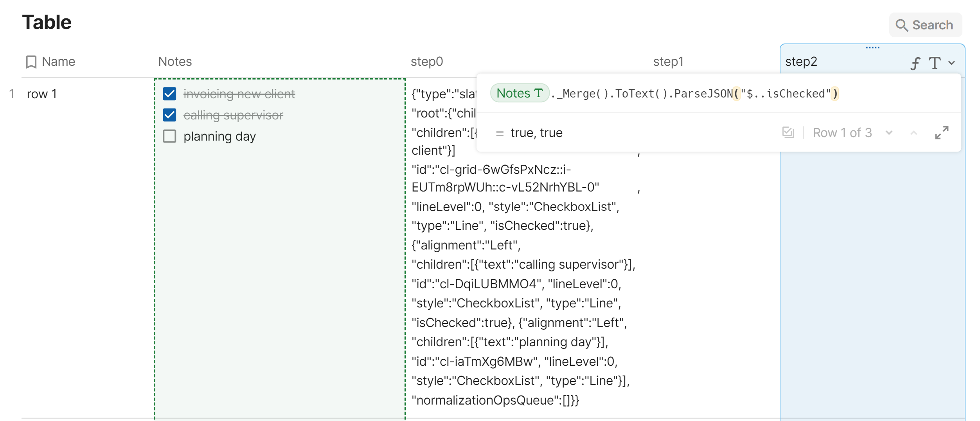The width and height of the screenshot is (980, 421).
Task: Click the equals sign beside formula result
Action: 500,134
